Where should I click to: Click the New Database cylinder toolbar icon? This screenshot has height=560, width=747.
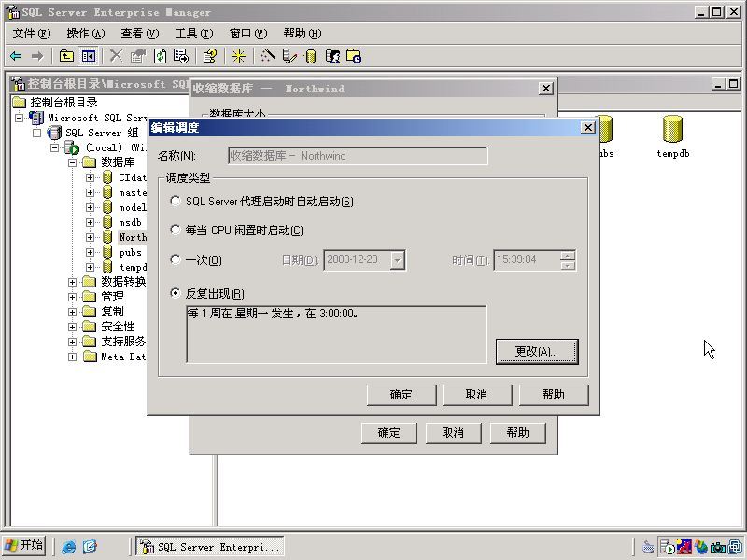311,56
